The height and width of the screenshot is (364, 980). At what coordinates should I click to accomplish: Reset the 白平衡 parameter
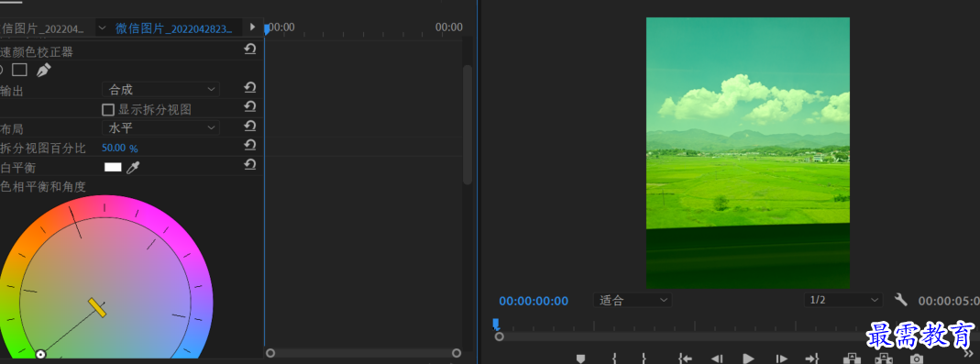[250, 165]
